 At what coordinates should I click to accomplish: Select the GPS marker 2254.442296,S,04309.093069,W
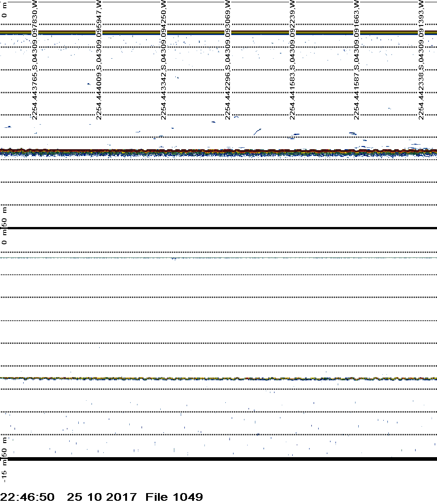pos(228,60)
